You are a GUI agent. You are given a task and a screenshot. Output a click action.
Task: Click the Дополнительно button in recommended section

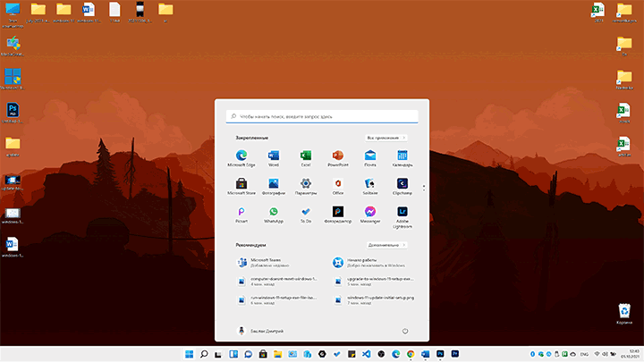pyautogui.click(x=387, y=245)
